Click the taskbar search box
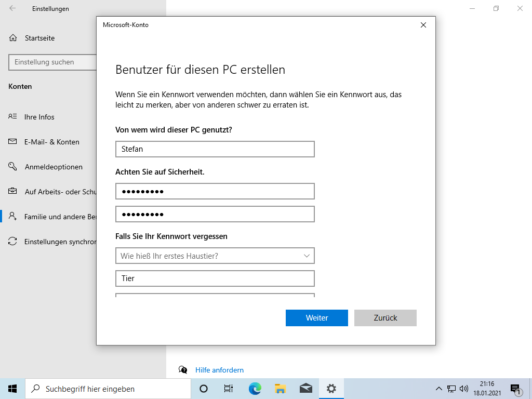The width and height of the screenshot is (532, 399). click(x=108, y=389)
